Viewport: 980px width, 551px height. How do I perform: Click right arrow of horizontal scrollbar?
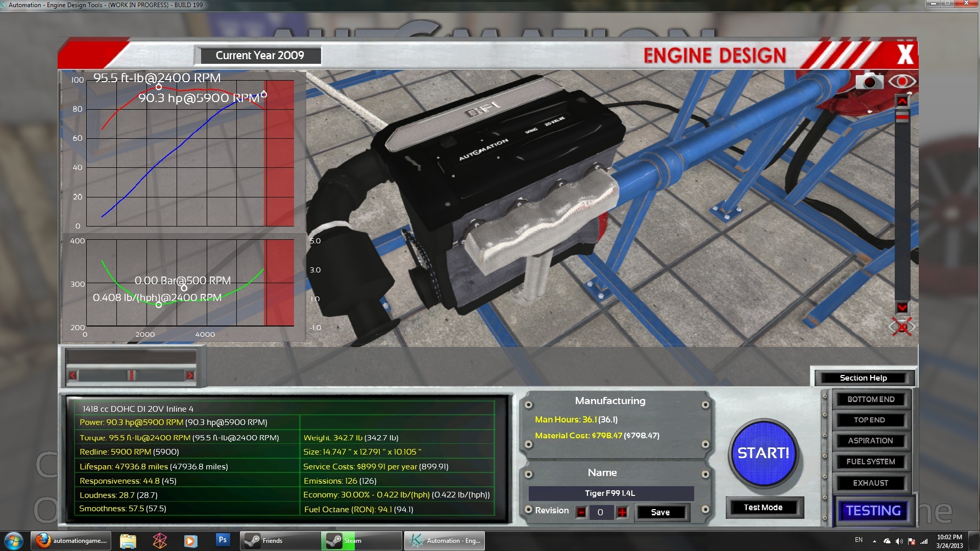pyautogui.click(x=190, y=375)
